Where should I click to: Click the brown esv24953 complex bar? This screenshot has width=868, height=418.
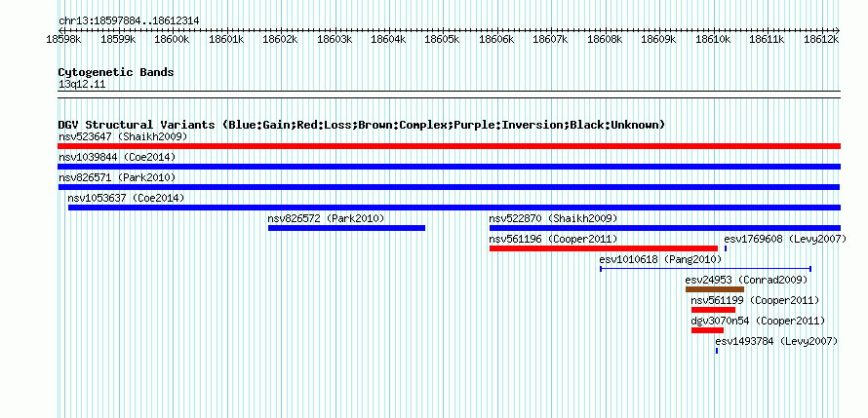coord(715,289)
